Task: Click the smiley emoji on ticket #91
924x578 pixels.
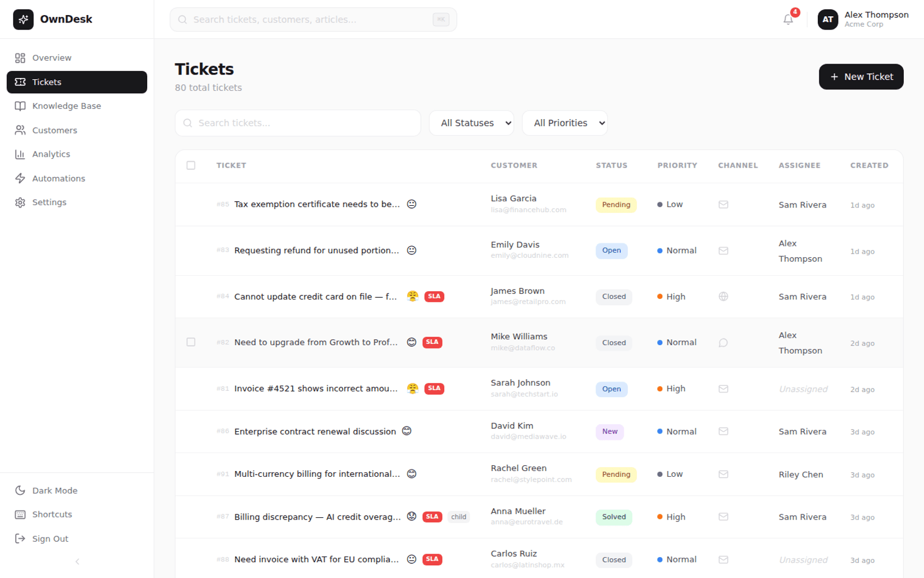Action: [x=412, y=474]
